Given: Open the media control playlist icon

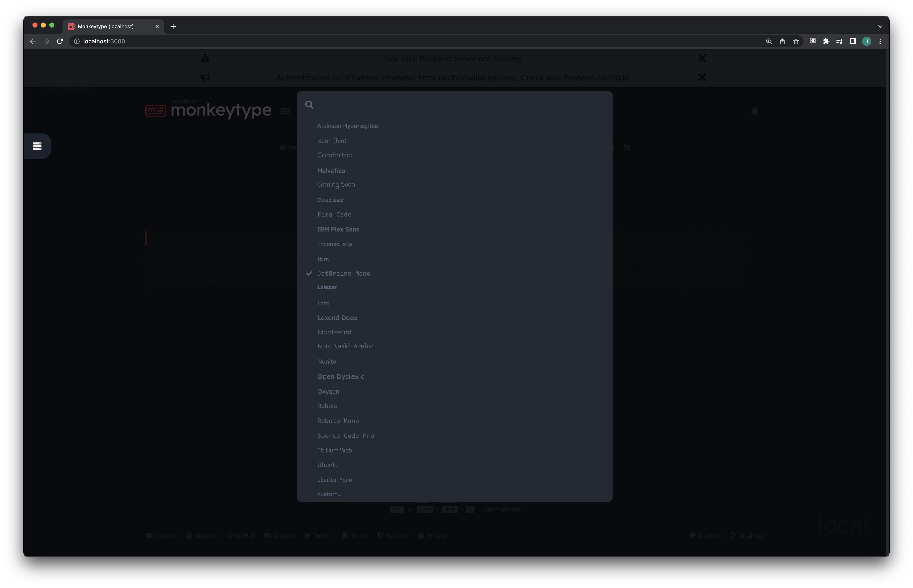Looking at the screenshot, I should pyautogui.click(x=839, y=41).
